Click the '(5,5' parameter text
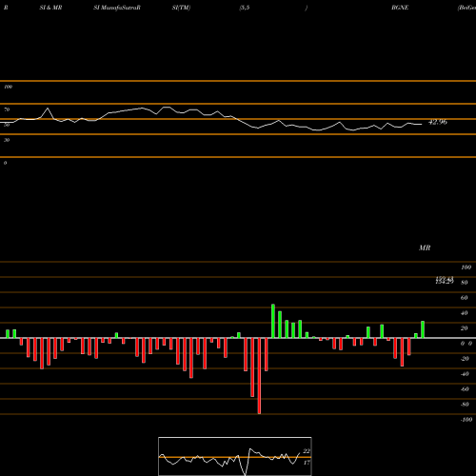This screenshot has height=476, width=476. (x=245, y=8)
